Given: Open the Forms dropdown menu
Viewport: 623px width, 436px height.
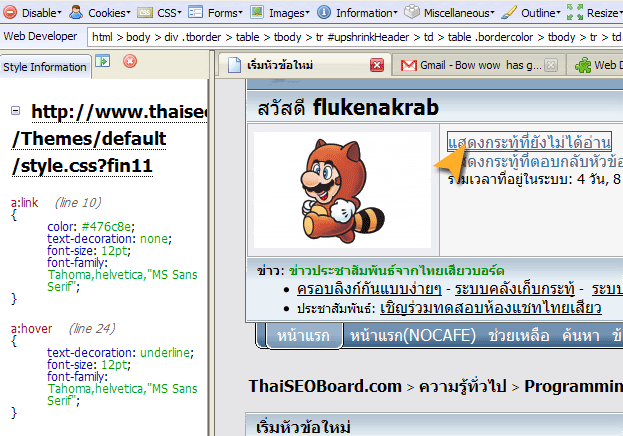Looking at the screenshot, I should point(225,13).
